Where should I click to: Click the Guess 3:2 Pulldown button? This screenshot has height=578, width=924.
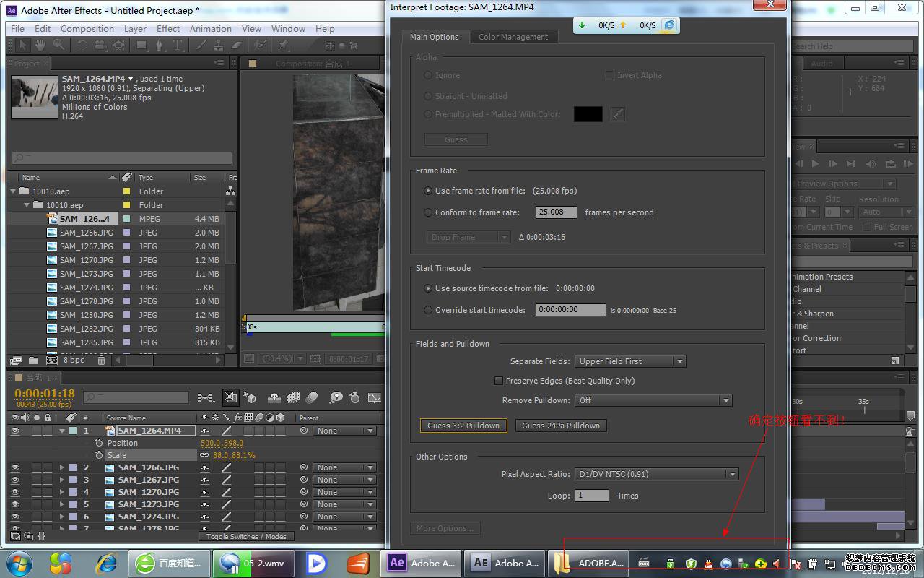pyautogui.click(x=463, y=426)
